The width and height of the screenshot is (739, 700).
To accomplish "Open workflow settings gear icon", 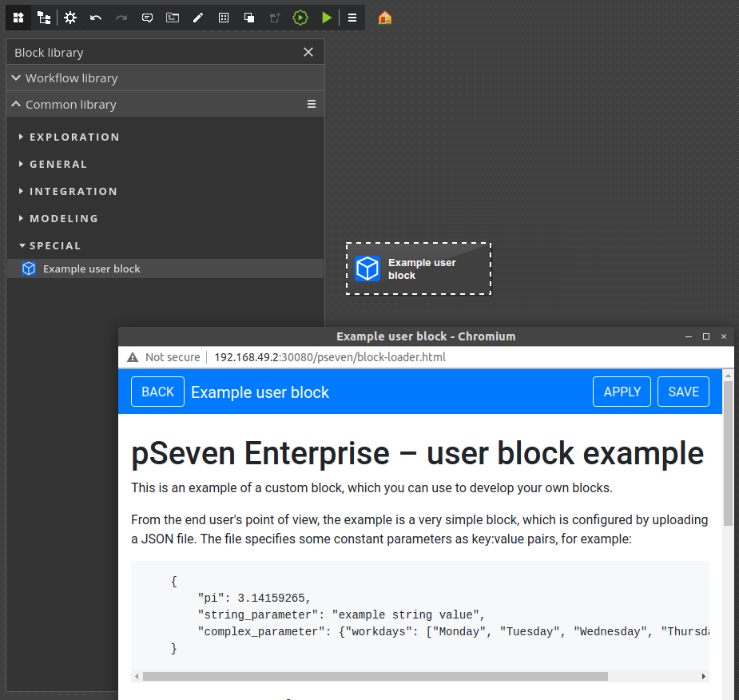I will (70, 18).
